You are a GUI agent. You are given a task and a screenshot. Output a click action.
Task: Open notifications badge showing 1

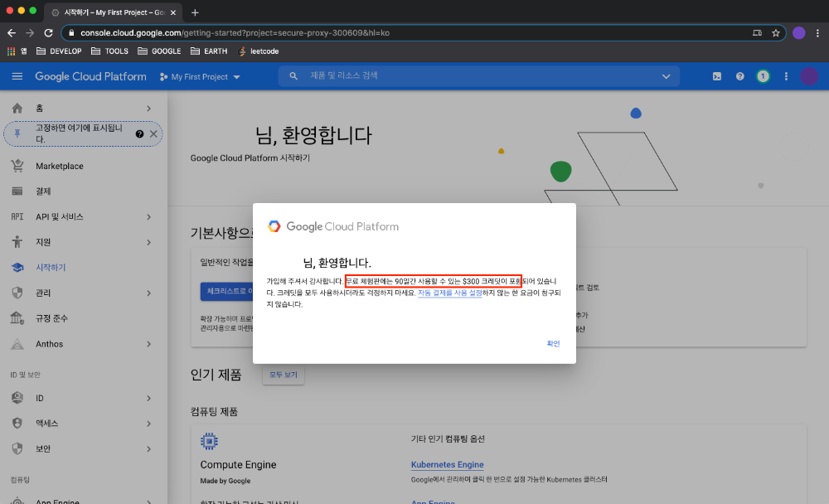point(763,76)
